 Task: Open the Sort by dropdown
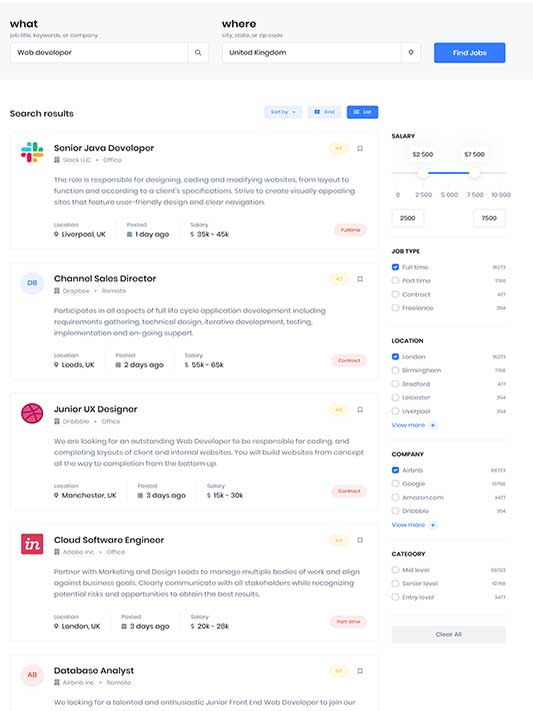283,112
